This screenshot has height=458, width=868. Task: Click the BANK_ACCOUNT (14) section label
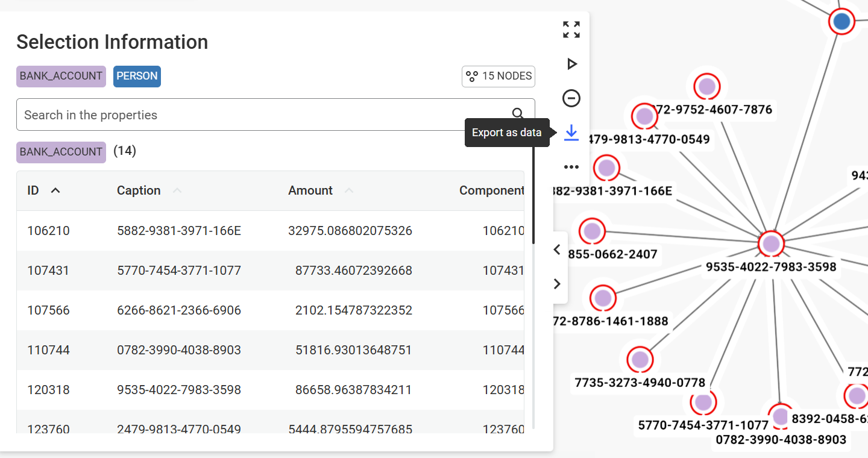click(x=61, y=152)
